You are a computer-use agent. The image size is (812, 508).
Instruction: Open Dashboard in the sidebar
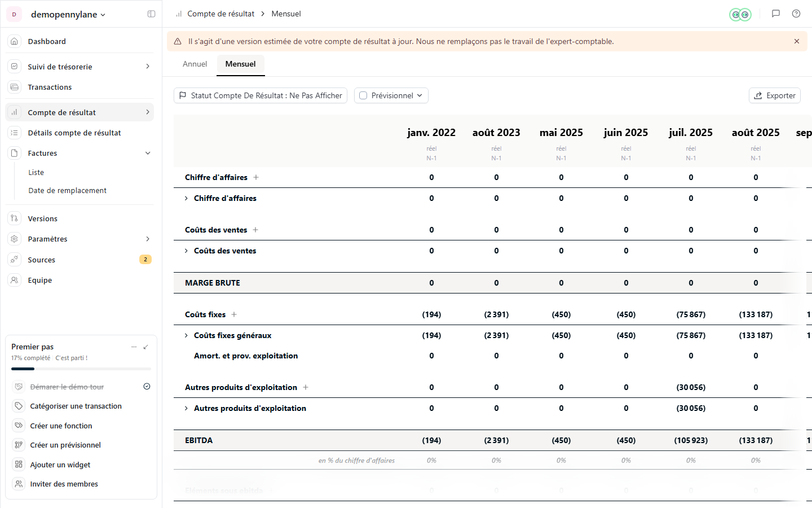click(x=80, y=41)
